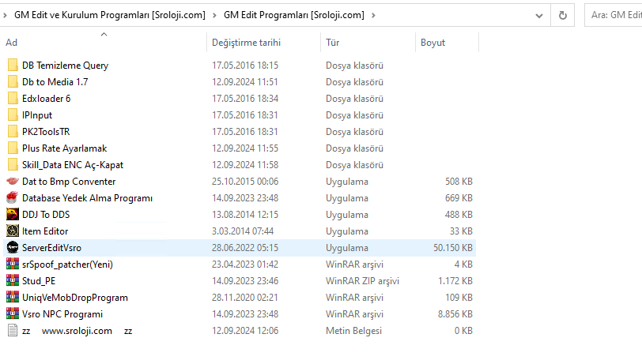The width and height of the screenshot is (642, 364).
Task: Select the ServerEditVsro name text
Action: pos(51,248)
